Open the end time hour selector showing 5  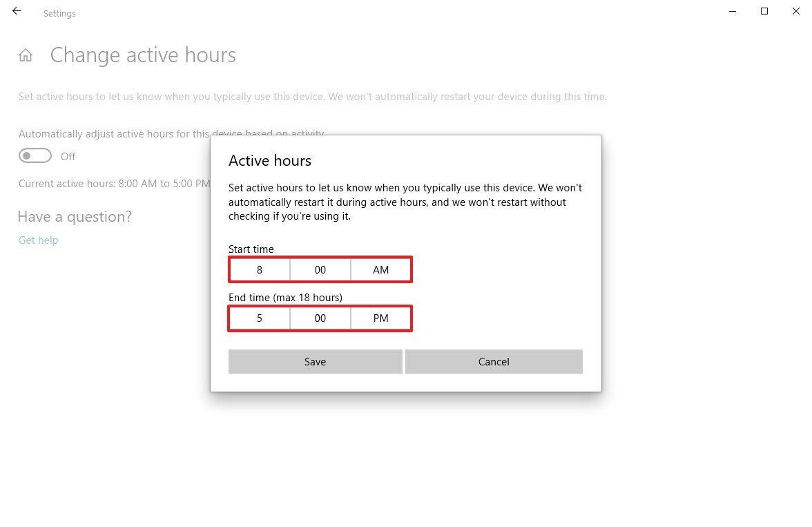[259, 318]
